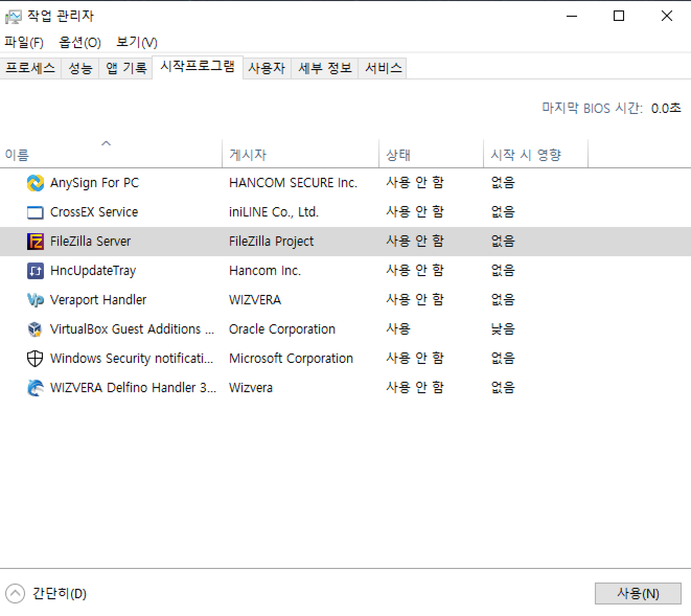The width and height of the screenshot is (691, 616).
Task: Open the 옵션(O) menu
Action: [x=79, y=42]
